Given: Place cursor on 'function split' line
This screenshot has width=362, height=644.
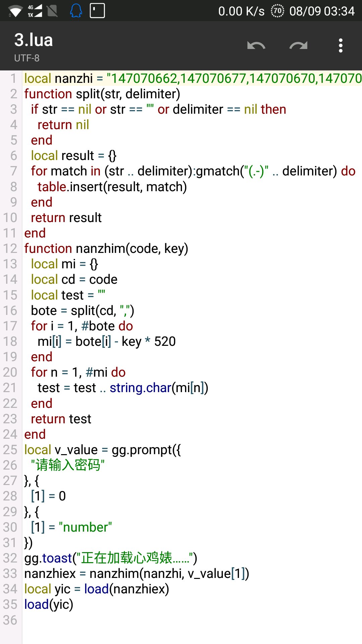Looking at the screenshot, I should (102, 94).
